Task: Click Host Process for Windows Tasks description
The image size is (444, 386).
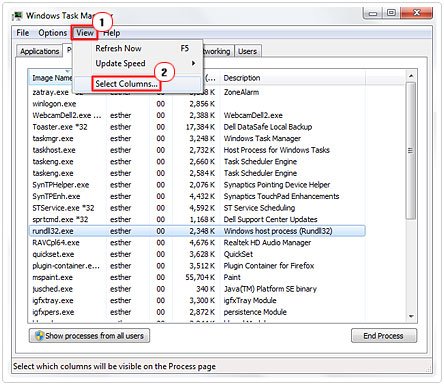Action: click(x=277, y=150)
